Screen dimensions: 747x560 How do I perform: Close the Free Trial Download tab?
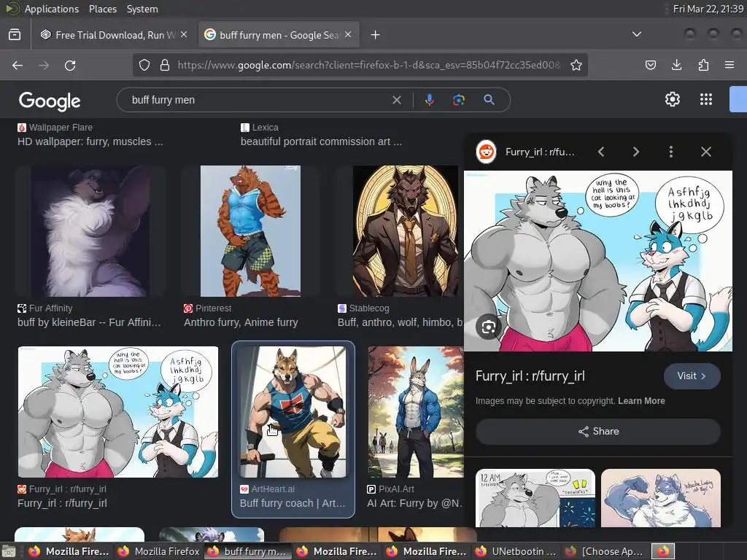(x=184, y=34)
